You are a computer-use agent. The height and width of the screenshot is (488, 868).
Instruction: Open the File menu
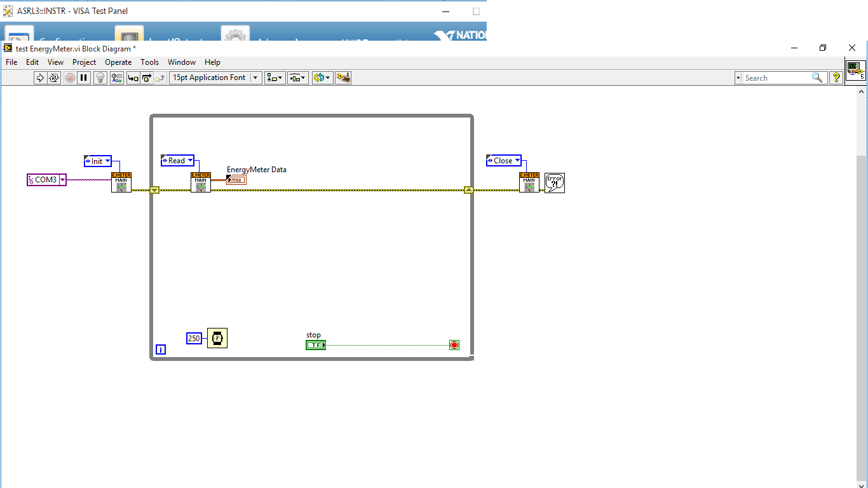11,62
